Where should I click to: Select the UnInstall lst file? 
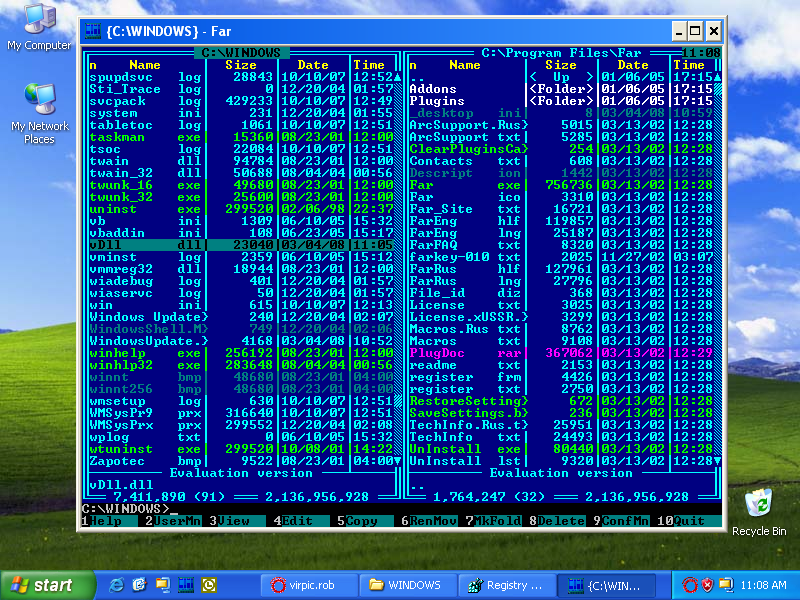[x=561, y=461]
